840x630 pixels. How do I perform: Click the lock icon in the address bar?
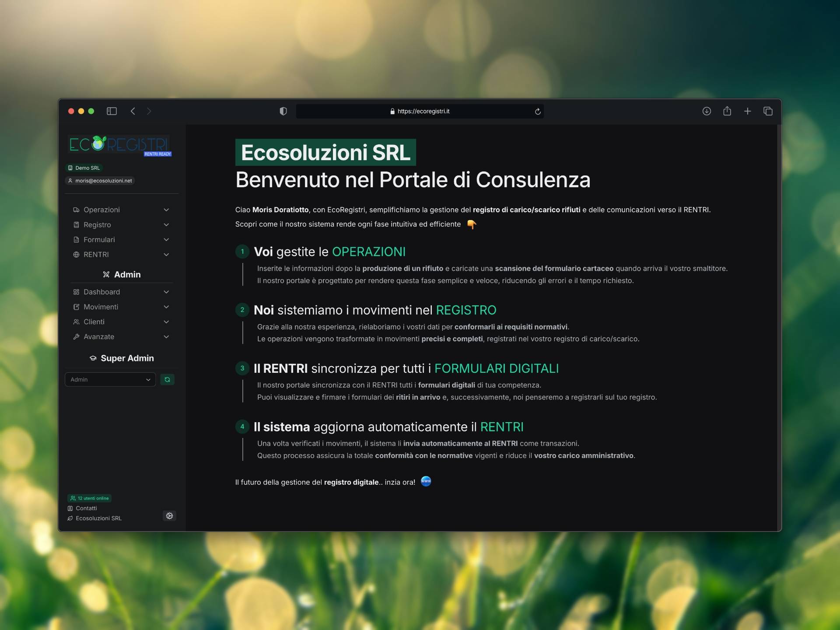tap(392, 111)
